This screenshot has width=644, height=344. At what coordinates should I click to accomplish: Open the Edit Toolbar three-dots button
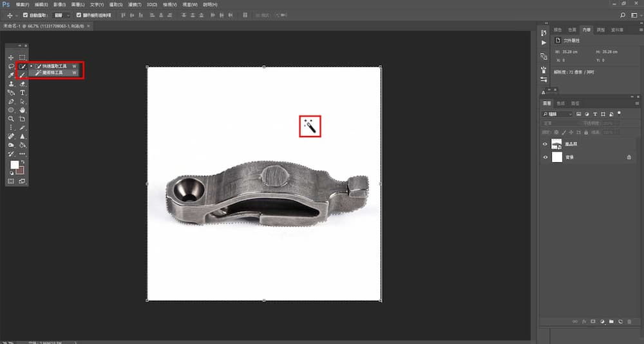point(22,154)
